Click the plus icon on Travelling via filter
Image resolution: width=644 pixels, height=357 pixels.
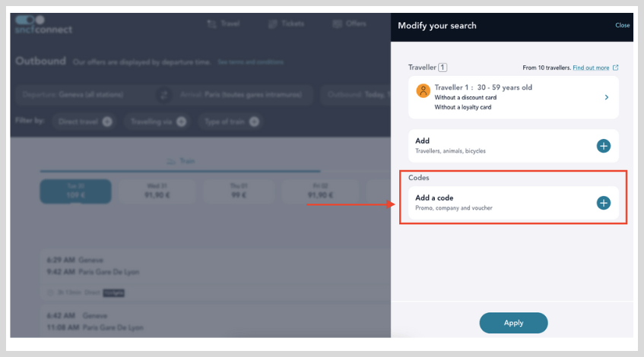tap(181, 122)
